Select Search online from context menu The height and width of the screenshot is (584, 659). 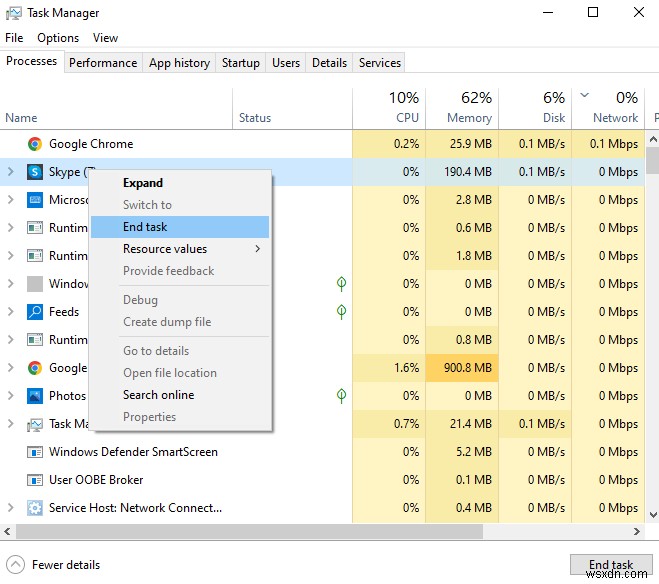point(158,395)
